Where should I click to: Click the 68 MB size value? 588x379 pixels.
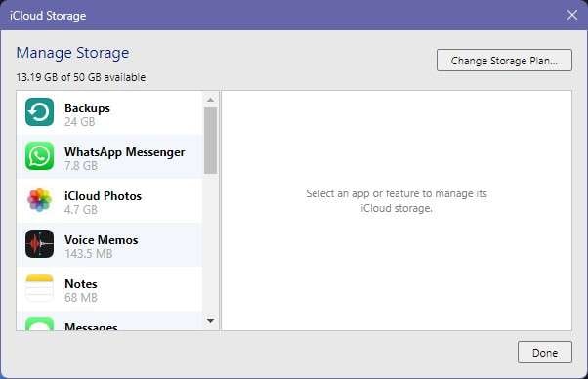81,298
